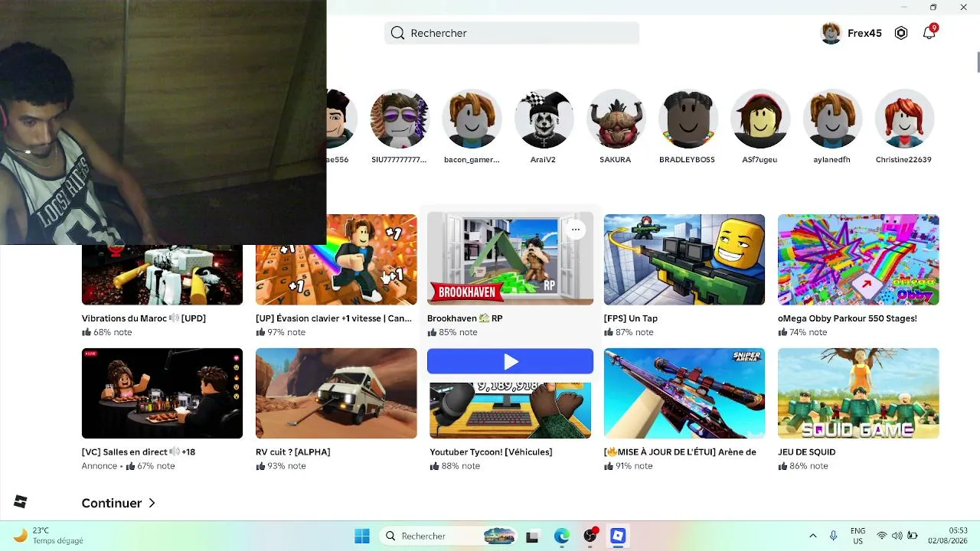Select AraiV2's friend avatar
Image resolution: width=980 pixels, height=551 pixels.
tap(544, 119)
